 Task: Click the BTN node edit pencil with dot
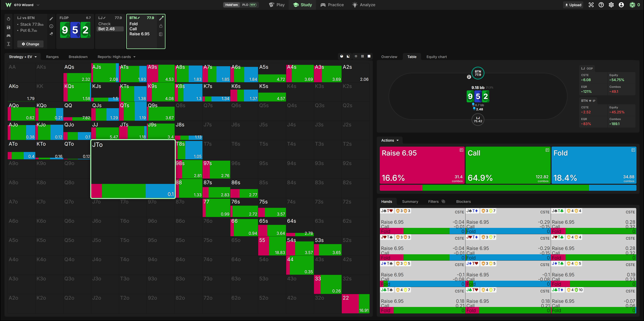(x=161, y=18)
